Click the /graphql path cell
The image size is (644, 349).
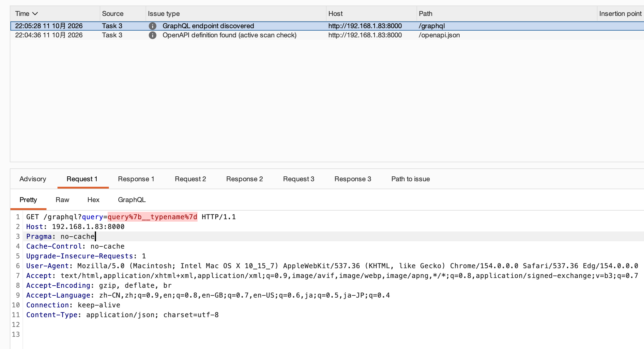pyautogui.click(x=432, y=26)
